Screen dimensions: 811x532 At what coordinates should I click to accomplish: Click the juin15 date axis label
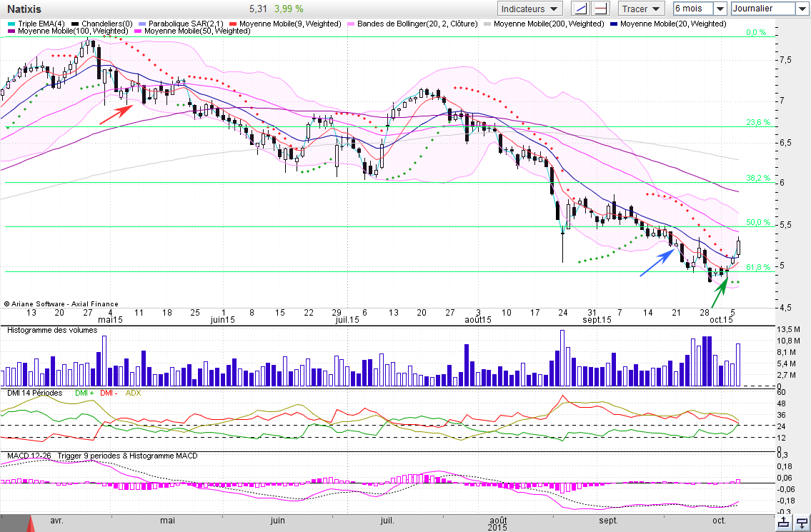point(222,319)
